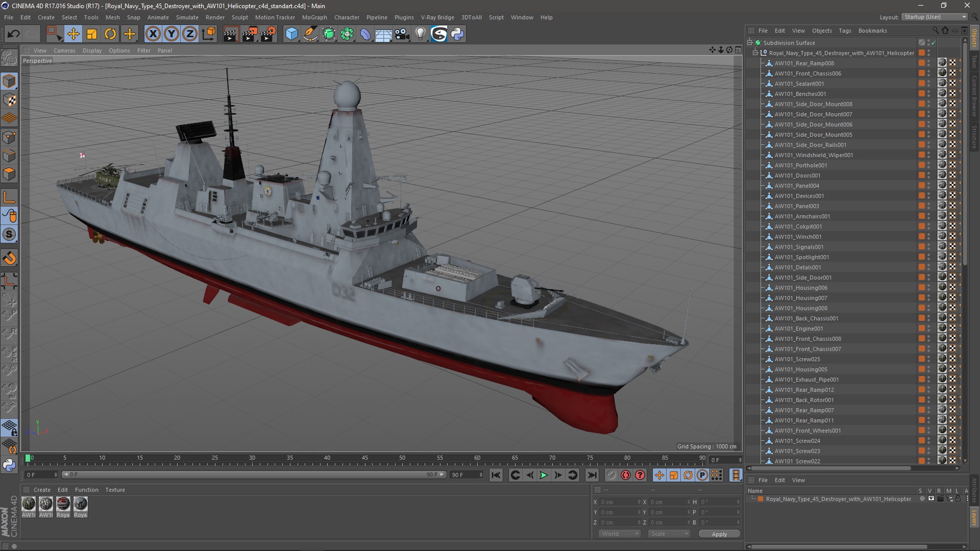
Task: Click the X position input field
Action: [x=620, y=502]
